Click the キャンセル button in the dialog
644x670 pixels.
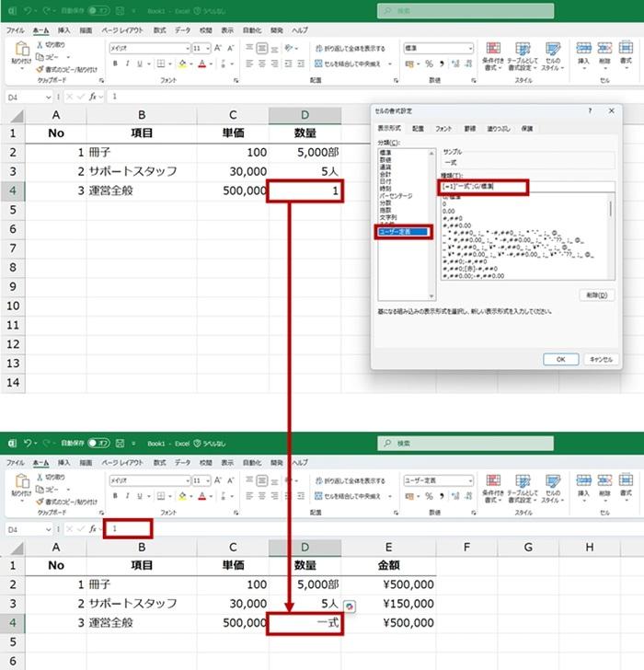600,359
